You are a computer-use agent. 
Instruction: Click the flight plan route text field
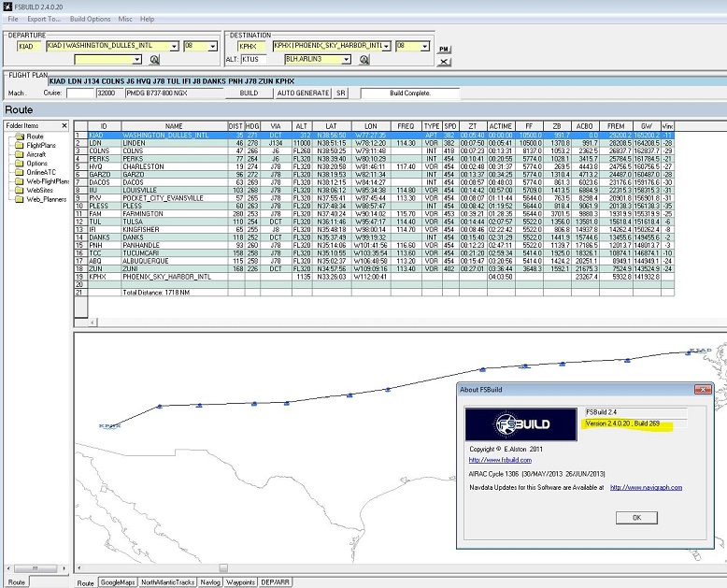tap(387, 81)
